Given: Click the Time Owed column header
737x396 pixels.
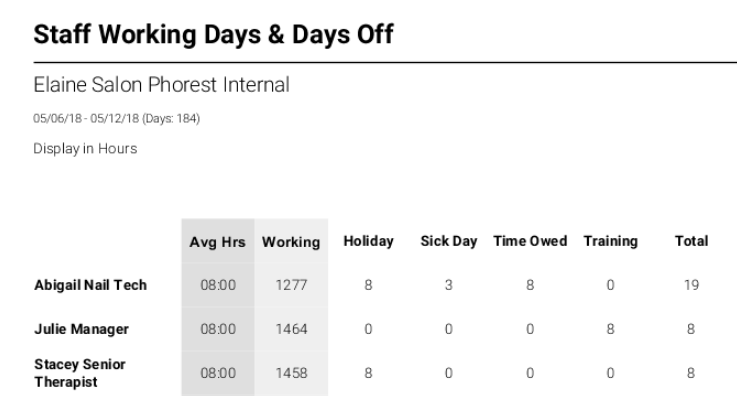Looking at the screenshot, I should pos(530,241).
